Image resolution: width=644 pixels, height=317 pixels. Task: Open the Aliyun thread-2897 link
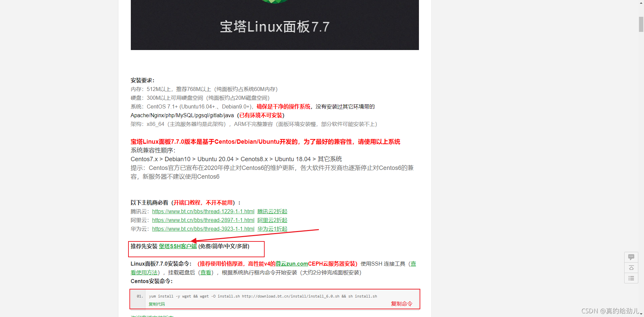203,220
